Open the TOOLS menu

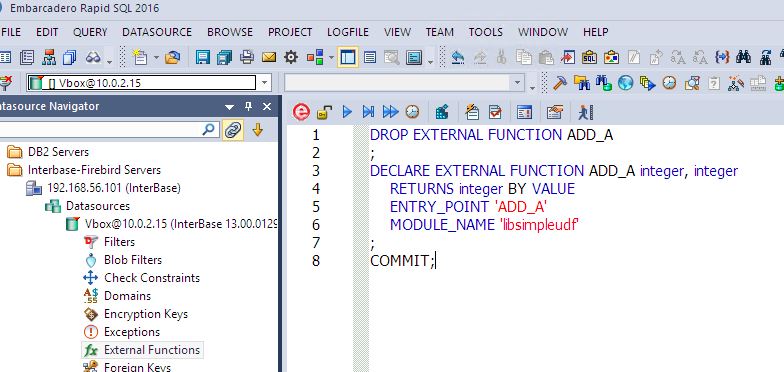pos(486,32)
